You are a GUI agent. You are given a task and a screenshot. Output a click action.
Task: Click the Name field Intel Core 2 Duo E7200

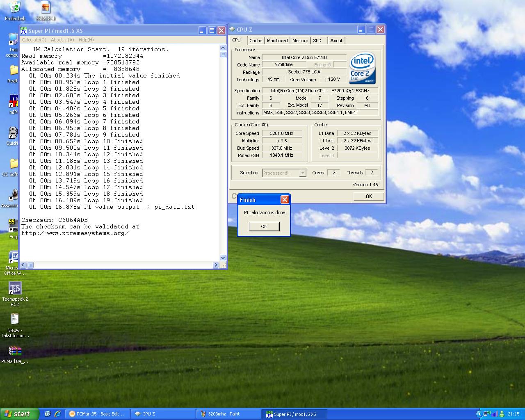pyautogui.click(x=304, y=57)
